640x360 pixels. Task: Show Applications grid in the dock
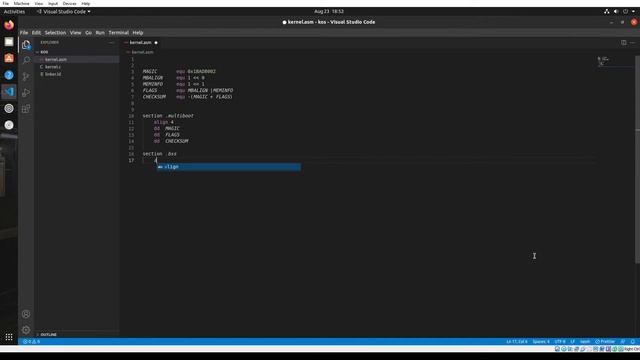point(9,337)
